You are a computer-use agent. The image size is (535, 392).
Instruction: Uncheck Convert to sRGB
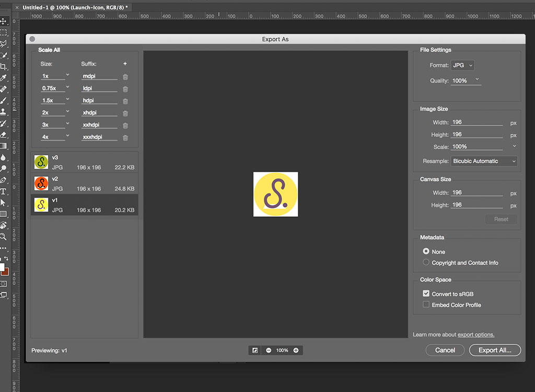point(426,294)
